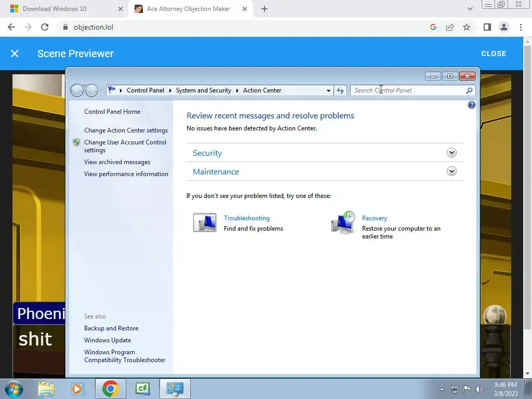Open Change Action Center settings
Image resolution: width=532 pixels, height=399 pixels.
tap(126, 130)
